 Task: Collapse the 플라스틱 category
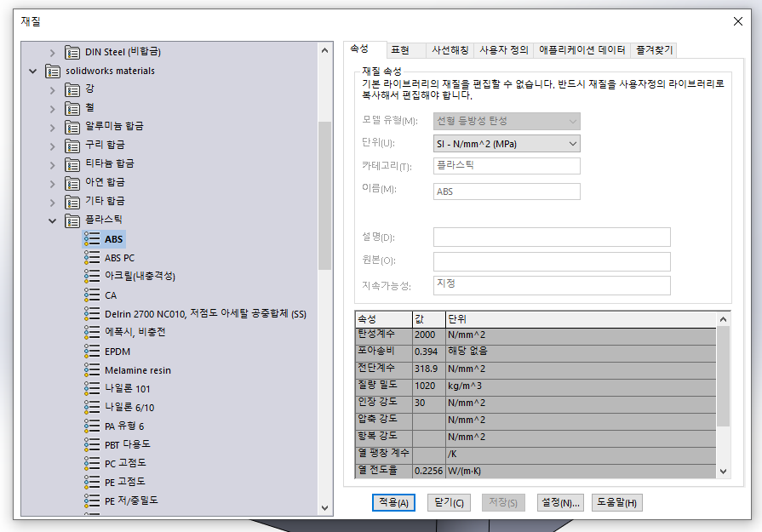[53, 220]
